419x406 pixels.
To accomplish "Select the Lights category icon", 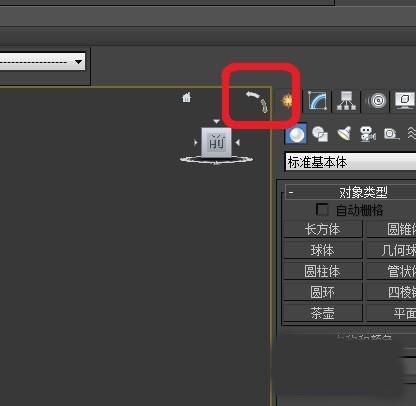I will pos(344,134).
